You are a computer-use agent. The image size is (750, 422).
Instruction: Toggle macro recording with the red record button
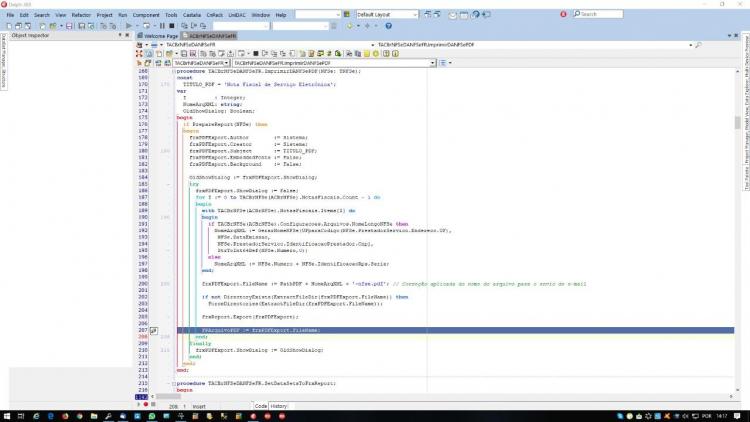click(x=146, y=405)
